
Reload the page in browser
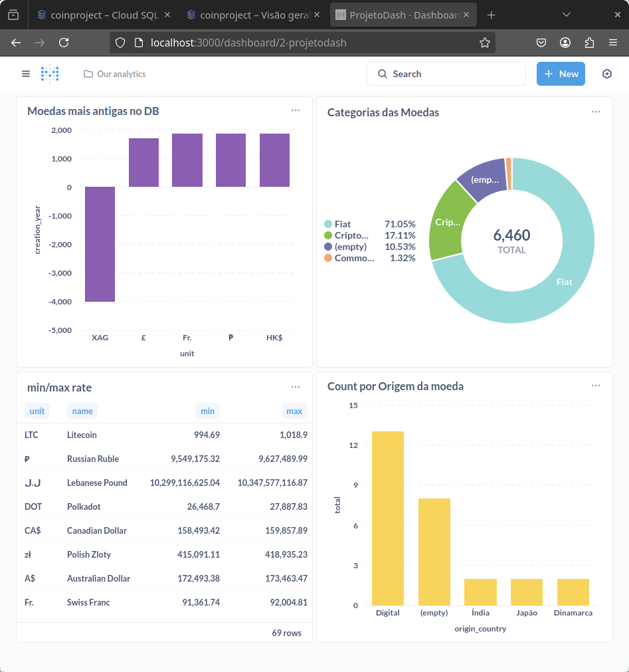click(x=64, y=43)
